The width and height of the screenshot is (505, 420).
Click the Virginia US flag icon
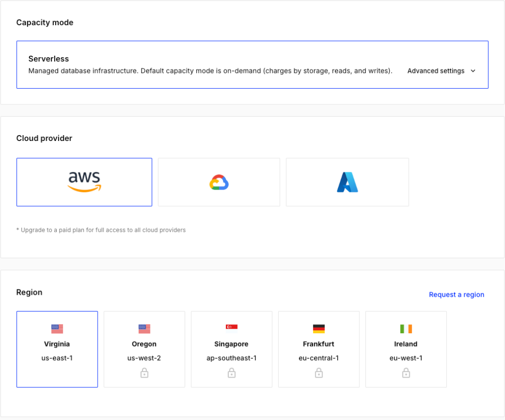coord(57,329)
